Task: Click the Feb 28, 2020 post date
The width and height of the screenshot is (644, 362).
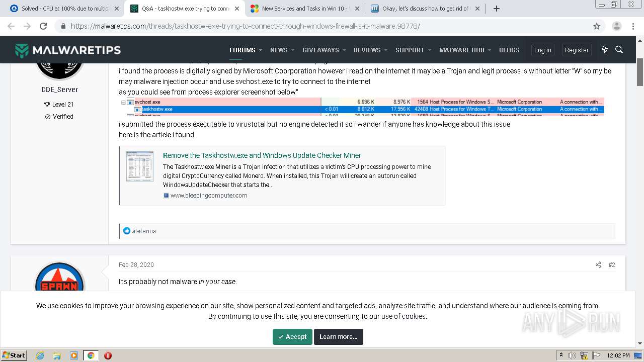Action: point(136,265)
